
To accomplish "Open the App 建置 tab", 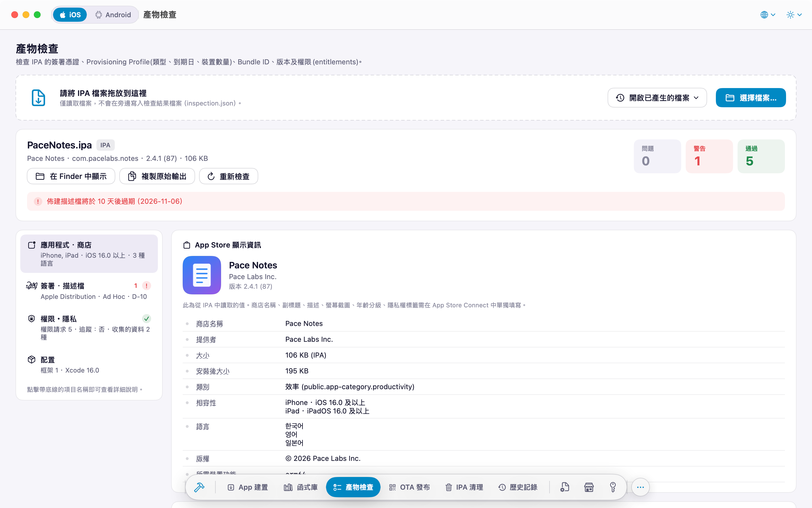I will [248, 487].
